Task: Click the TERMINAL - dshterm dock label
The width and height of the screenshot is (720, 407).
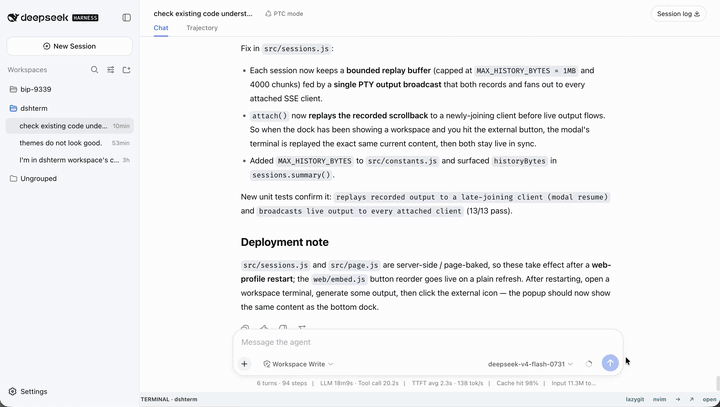Action: pos(169,399)
